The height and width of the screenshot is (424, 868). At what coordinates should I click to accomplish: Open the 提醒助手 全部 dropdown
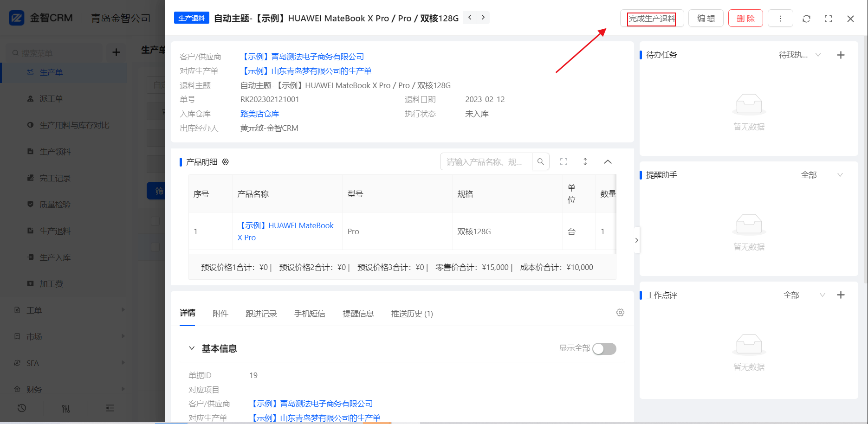(x=822, y=175)
